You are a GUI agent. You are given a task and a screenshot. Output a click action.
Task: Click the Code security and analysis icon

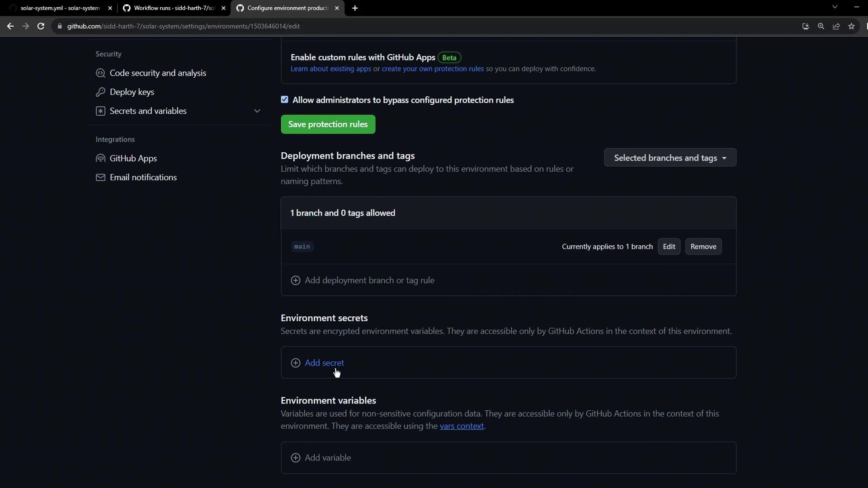click(100, 73)
